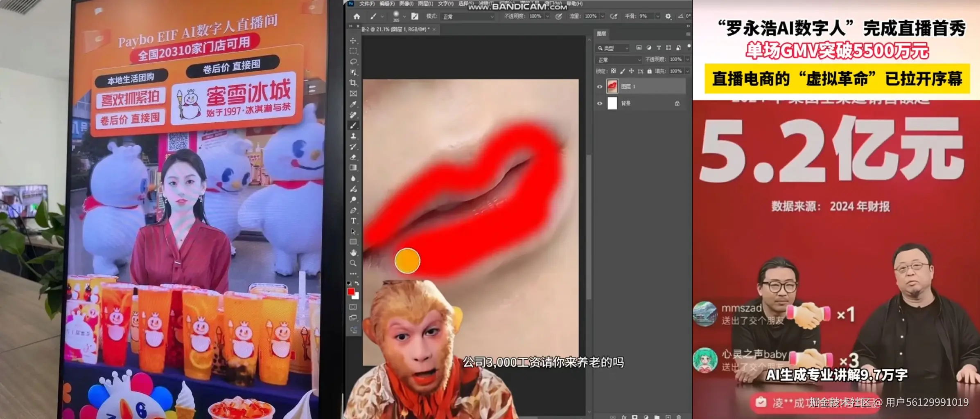
Task: Select the 图层 1 lips layer thumbnail
Action: point(612,86)
